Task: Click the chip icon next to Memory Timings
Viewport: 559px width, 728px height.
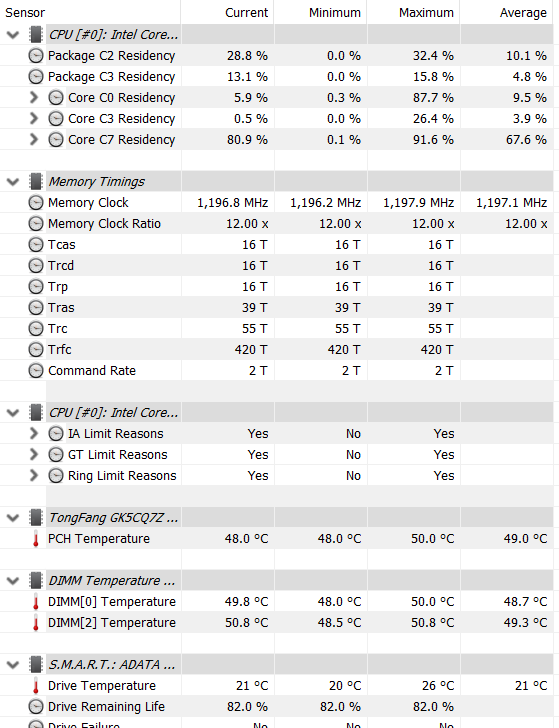Action: [36, 182]
